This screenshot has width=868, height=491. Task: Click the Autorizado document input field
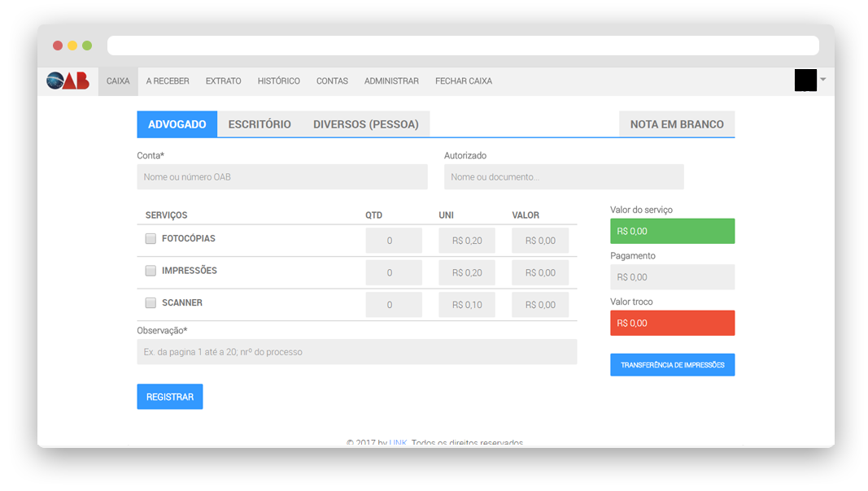563,177
